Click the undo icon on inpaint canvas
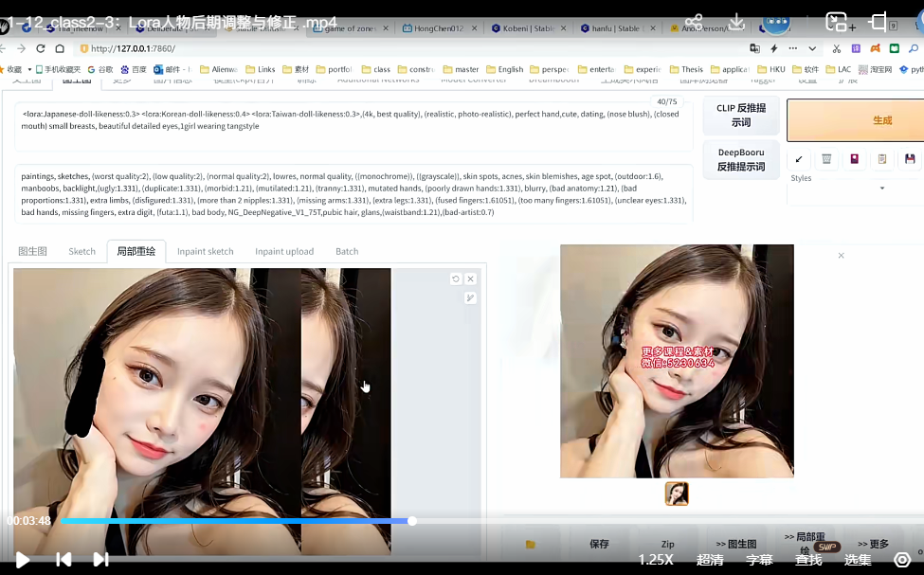924x575 pixels. click(x=456, y=279)
